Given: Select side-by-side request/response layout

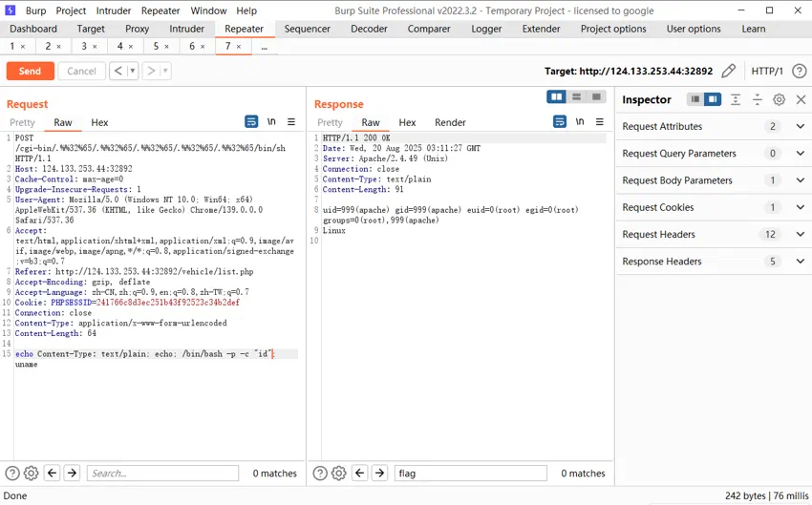Looking at the screenshot, I should 556,96.
